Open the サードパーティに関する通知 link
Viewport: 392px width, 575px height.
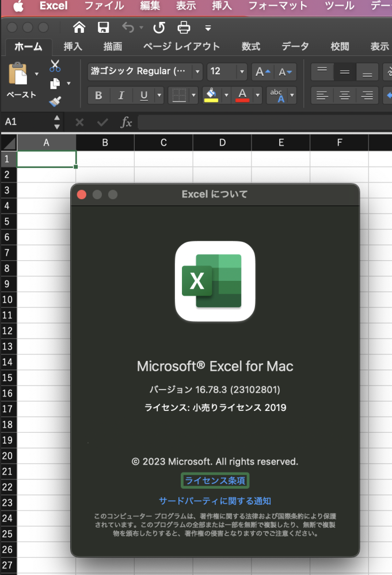coord(215,501)
